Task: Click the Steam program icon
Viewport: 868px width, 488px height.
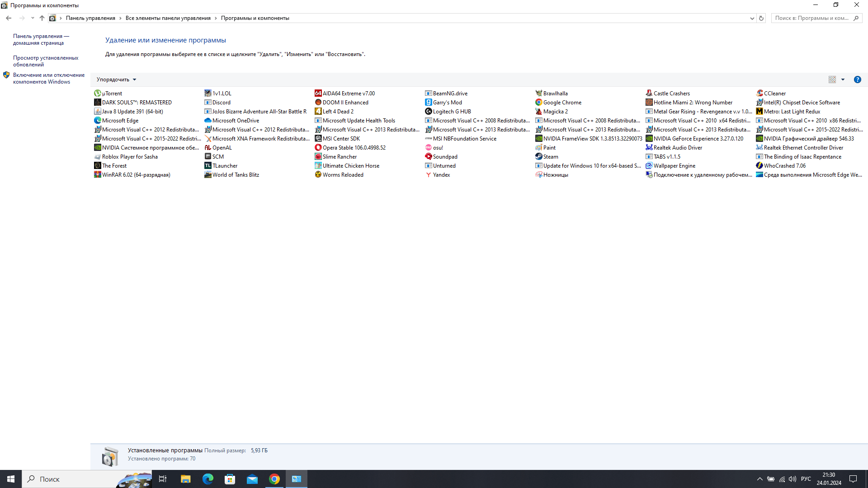Action: pos(538,157)
